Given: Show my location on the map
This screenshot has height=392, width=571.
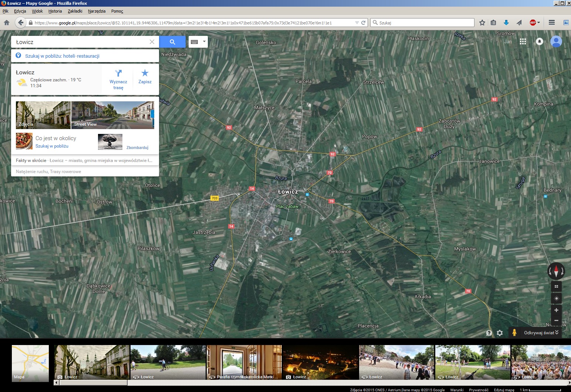Looking at the screenshot, I should click(x=556, y=298).
